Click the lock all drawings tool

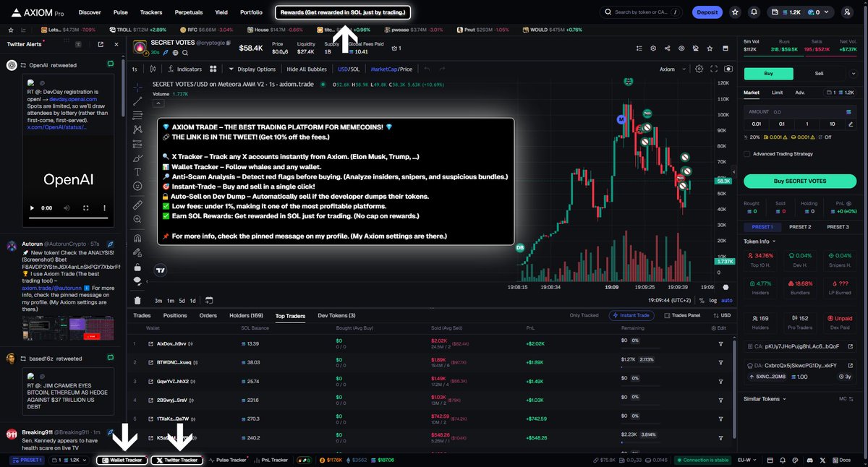pyautogui.click(x=137, y=267)
